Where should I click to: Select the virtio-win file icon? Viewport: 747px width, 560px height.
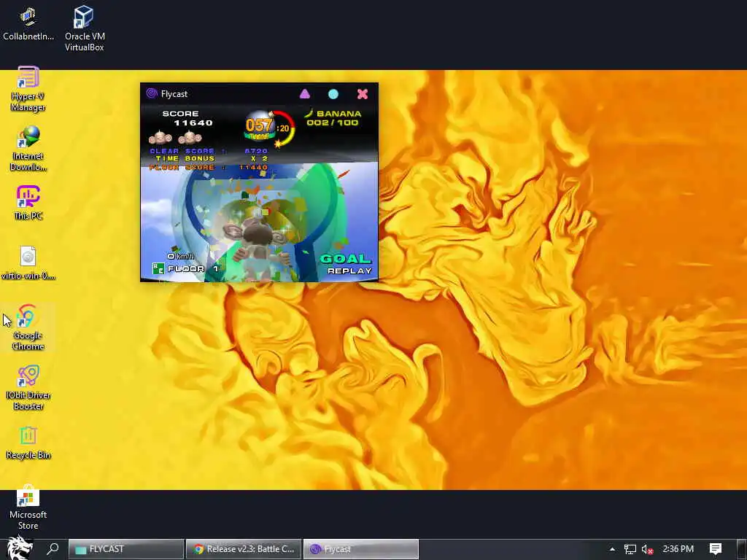pos(28,262)
